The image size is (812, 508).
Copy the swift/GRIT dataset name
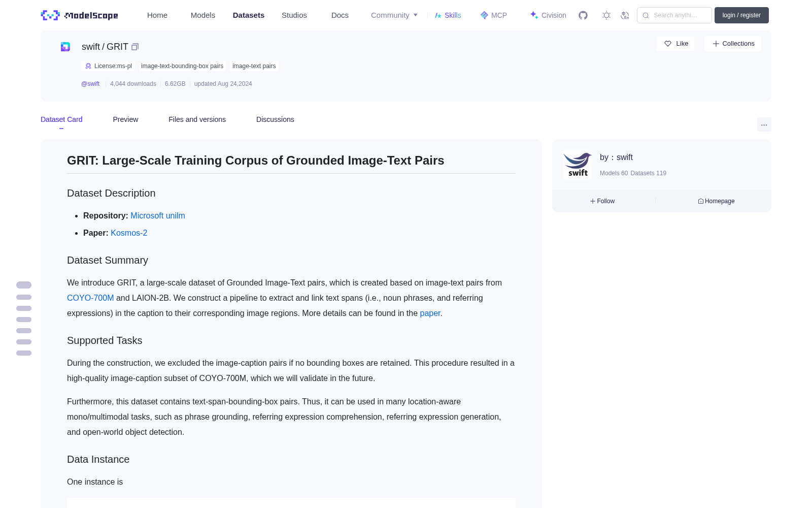click(x=135, y=47)
